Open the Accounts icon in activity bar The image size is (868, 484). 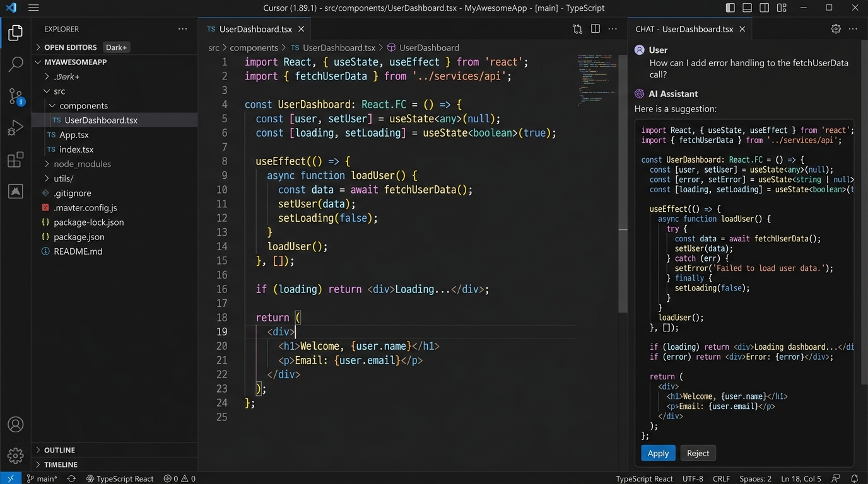tap(16, 424)
